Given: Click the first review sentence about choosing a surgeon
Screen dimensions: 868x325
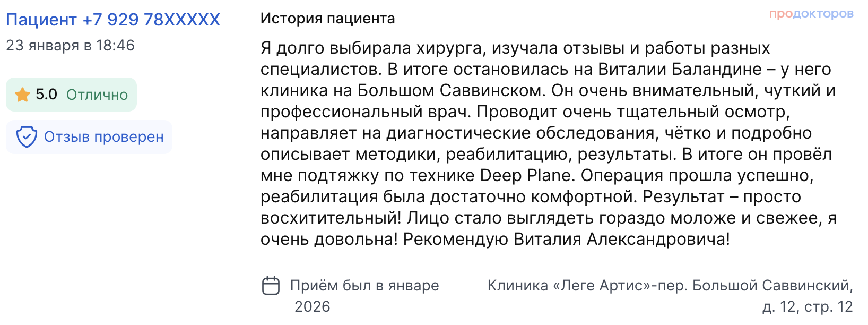Looking at the screenshot, I should (515, 48).
